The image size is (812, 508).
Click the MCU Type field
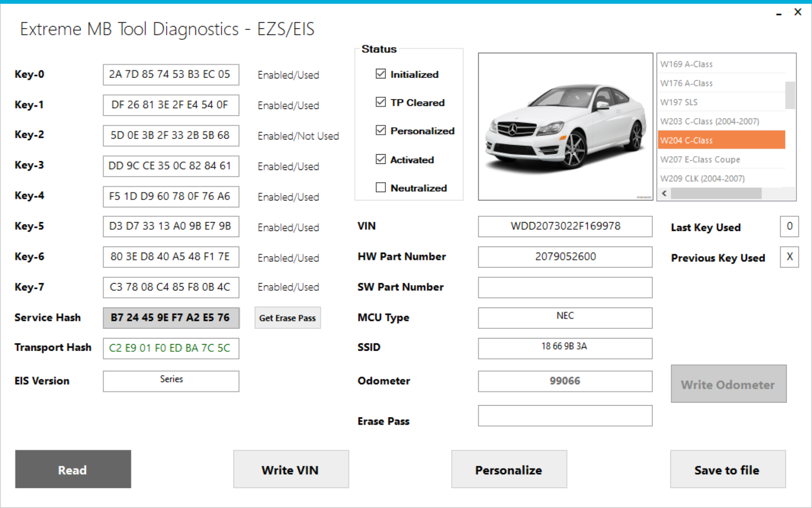click(x=565, y=318)
